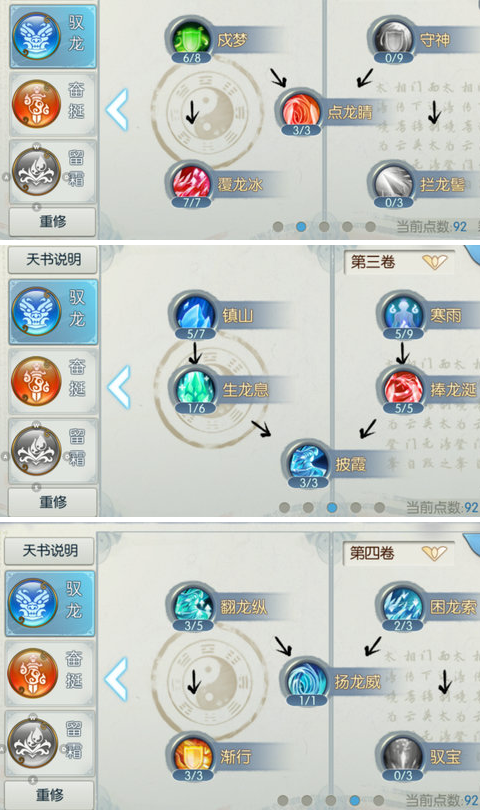Tap the 点龙睛 red skill icon

point(301,112)
